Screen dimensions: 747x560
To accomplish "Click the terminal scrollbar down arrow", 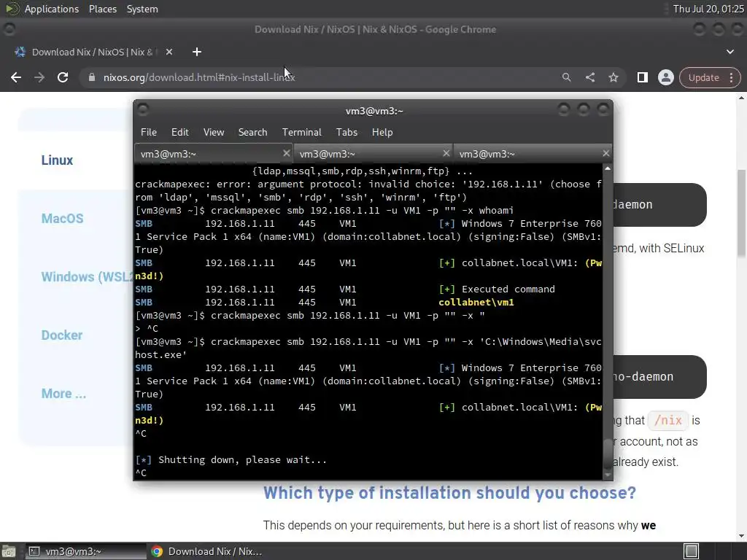I will pos(608,475).
